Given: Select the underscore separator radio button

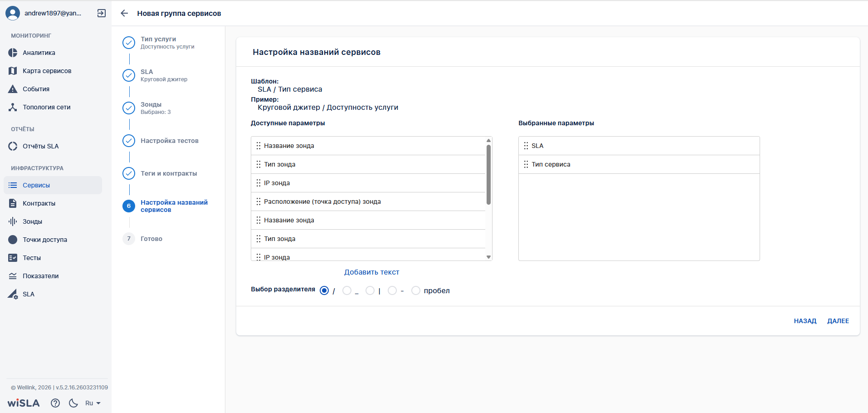Looking at the screenshot, I should click(347, 290).
